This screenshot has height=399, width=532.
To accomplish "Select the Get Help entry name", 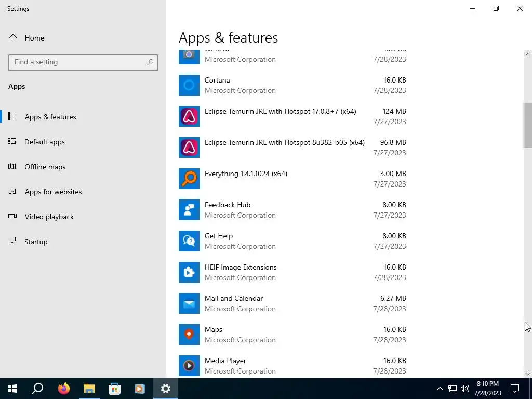I will [x=219, y=236].
